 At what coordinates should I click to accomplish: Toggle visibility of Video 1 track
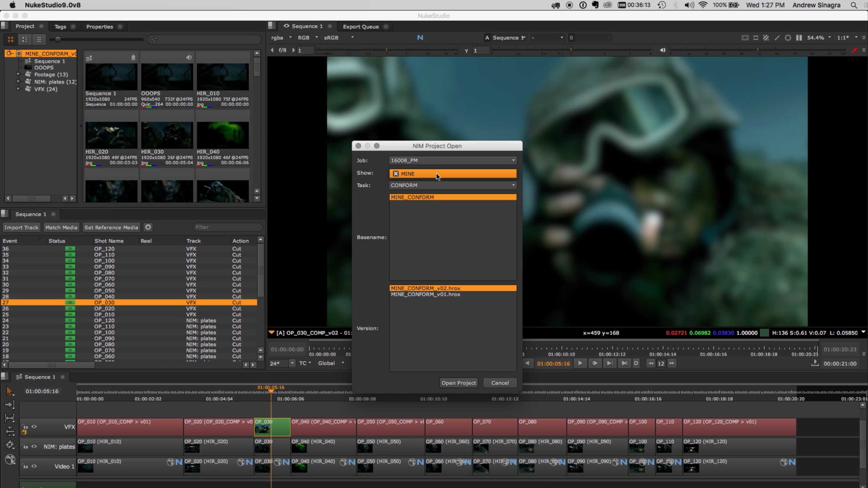[x=34, y=466]
